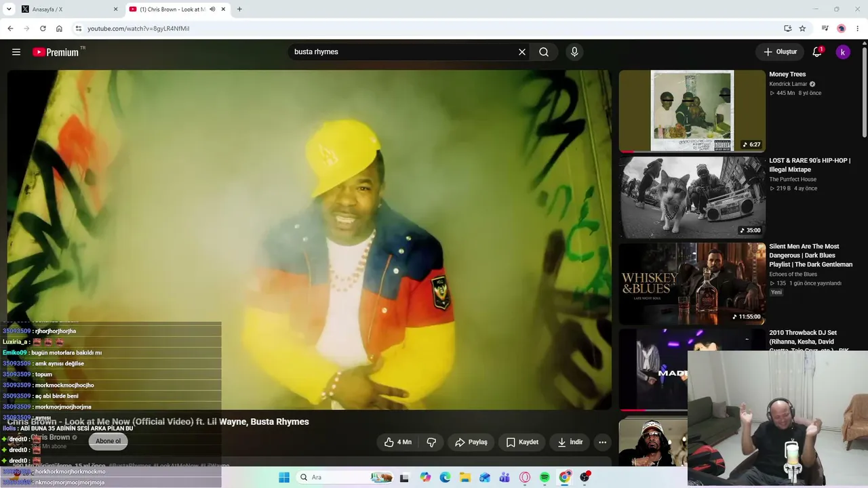
Task: Visit Kendrick Lamar channel name
Action: click(789, 84)
